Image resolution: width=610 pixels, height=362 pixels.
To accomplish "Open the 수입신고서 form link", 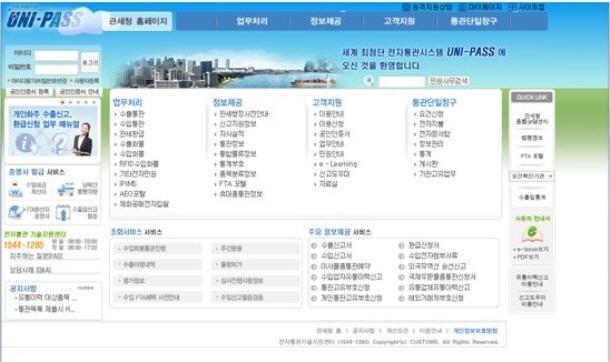I will point(336,256).
